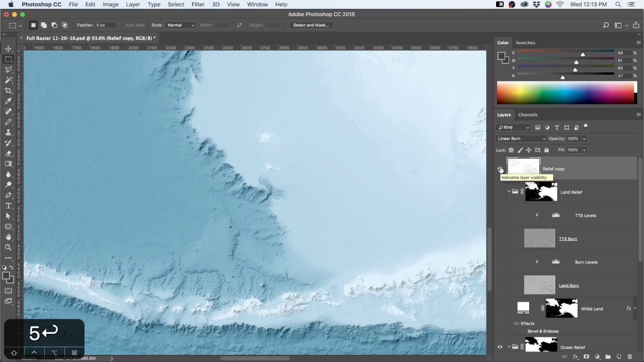Select the Zoom tool in toolbox
Image resolution: width=644 pixels, height=362 pixels.
(8, 247)
